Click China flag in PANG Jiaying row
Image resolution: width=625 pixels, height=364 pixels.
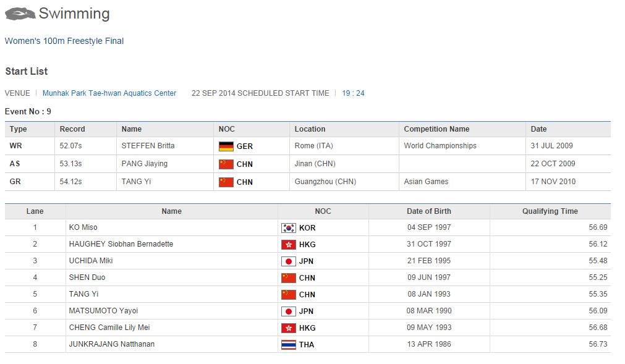[226, 164]
